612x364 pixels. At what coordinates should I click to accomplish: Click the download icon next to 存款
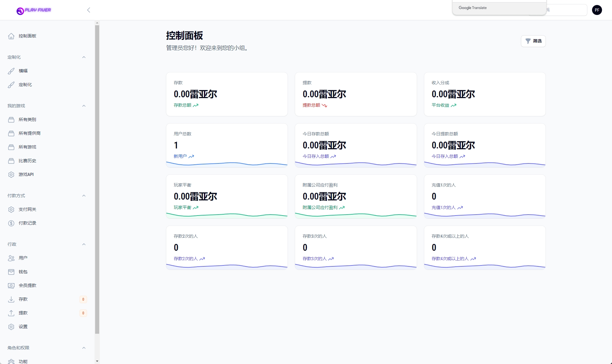[x=11, y=299]
